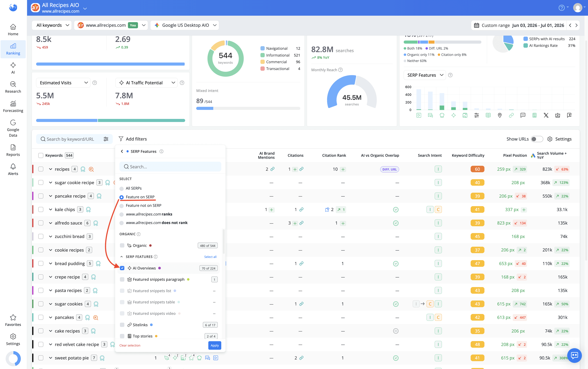The image size is (588, 369).
Task: Open the Custom range date picker
Action: tap(519, 25)
